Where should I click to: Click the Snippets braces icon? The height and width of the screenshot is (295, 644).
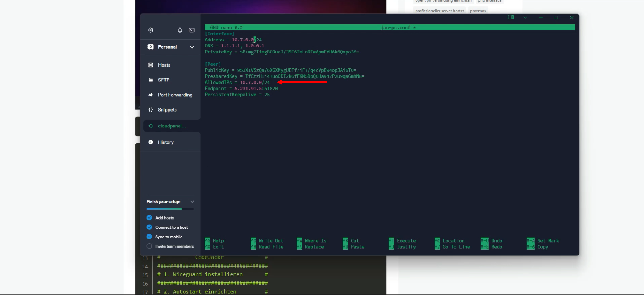pos(151,110)
